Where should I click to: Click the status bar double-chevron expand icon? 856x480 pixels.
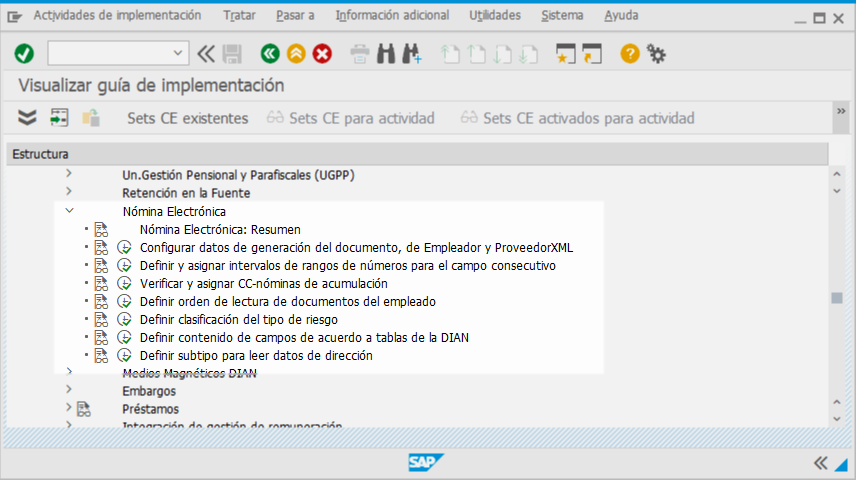pyautogui.click(x=821, y=463)
